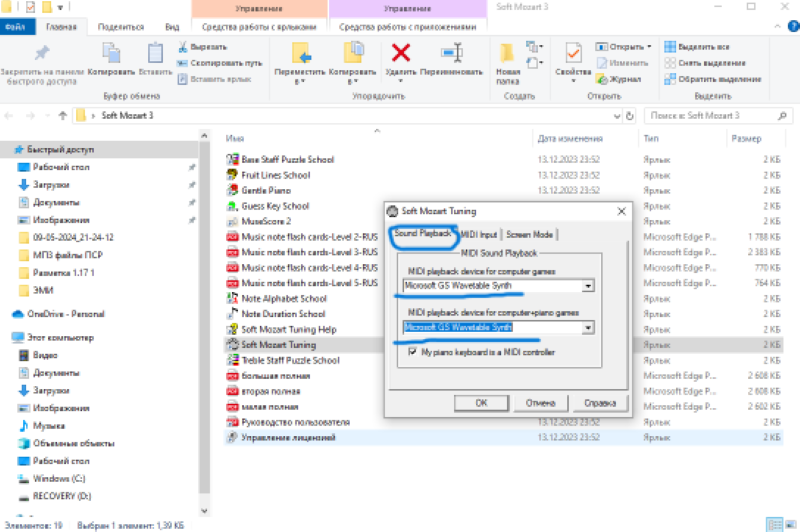Sort by the Имя column header
800x532 pixels.
point(235,138)
